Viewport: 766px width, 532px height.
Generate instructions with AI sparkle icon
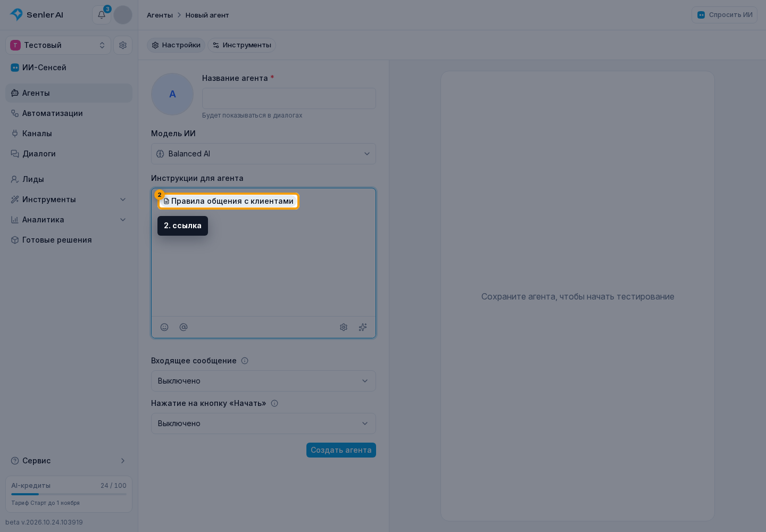(363, 327)
